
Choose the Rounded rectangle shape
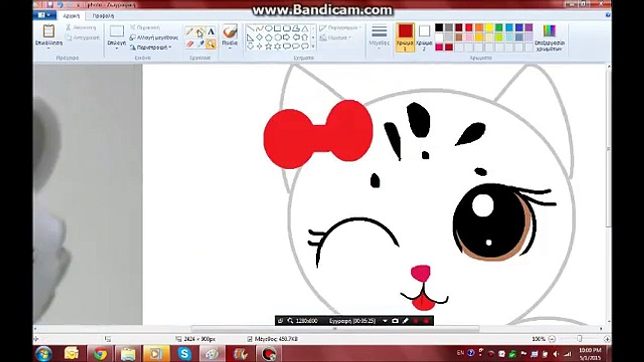(x=286, y=29)
